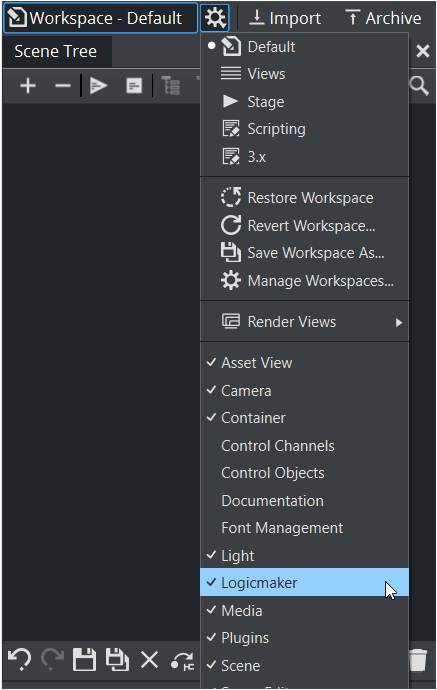Image resolution: width=437 pixels, height=690 pixels.
Task: Open the workspace gear dropdown
Action: tap(215, 18)
